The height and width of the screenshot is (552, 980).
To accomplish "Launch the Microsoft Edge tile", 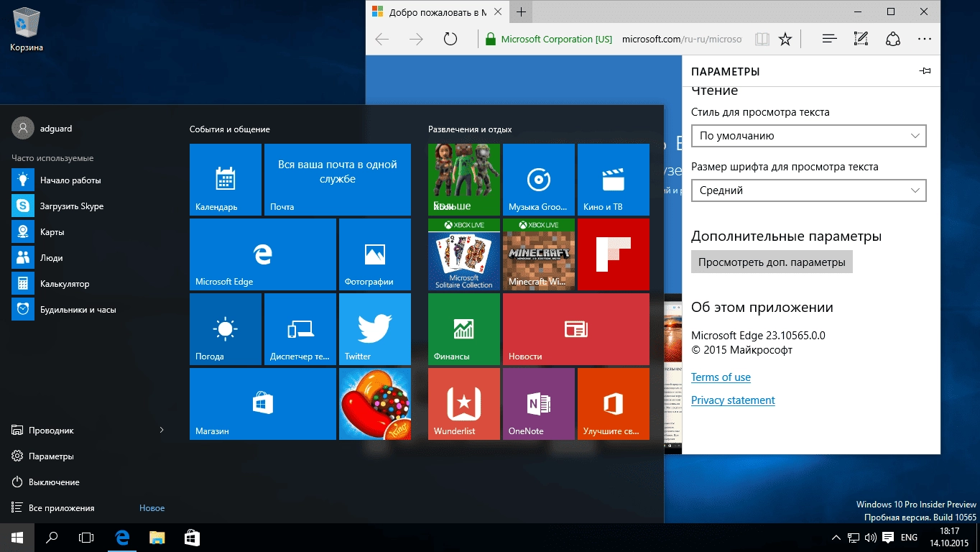I will pyautogui.click(x=263, y=254).
